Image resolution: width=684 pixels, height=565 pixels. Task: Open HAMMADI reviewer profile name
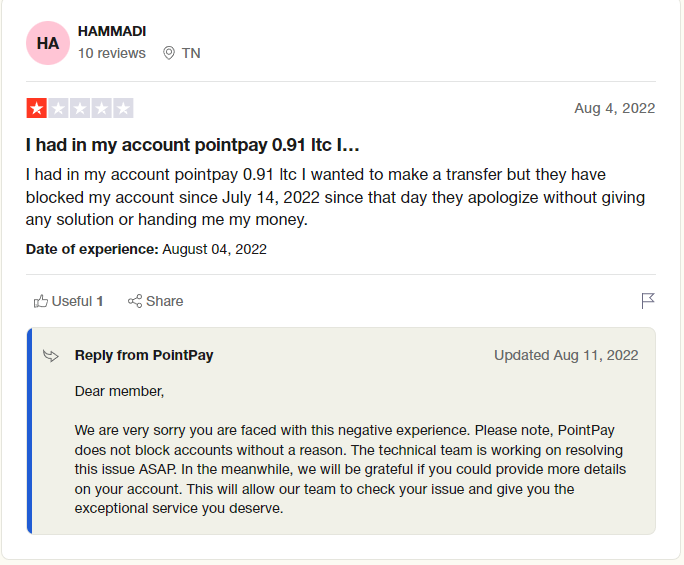click(112, 31)
